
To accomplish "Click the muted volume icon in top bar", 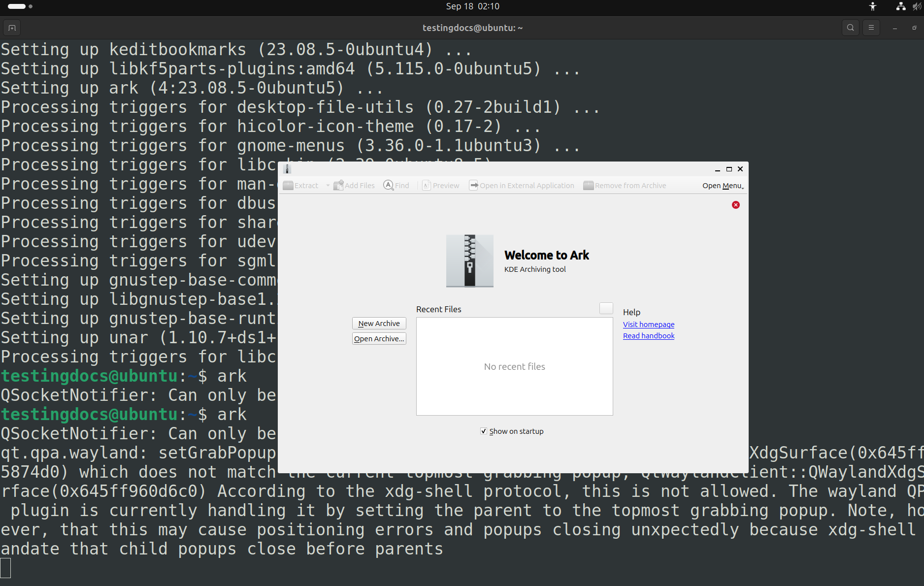I will pyautogui.click(x=917, y=6).
